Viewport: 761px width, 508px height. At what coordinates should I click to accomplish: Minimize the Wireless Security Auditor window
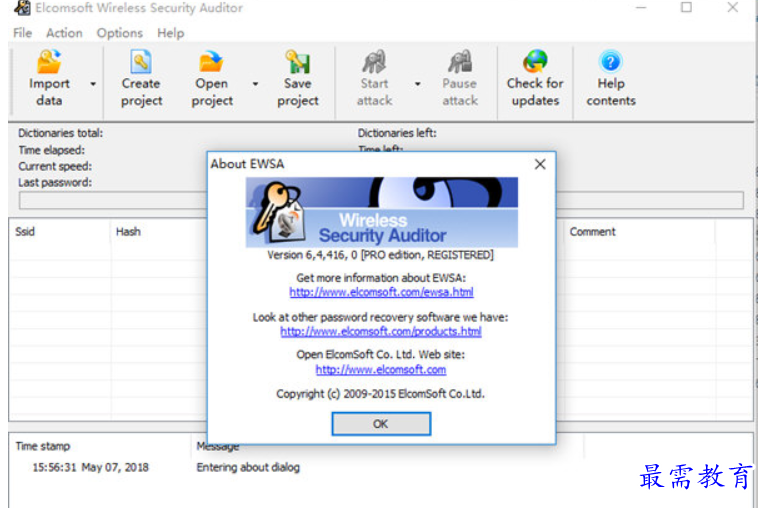pyautogui.click(x=641, y=7)
